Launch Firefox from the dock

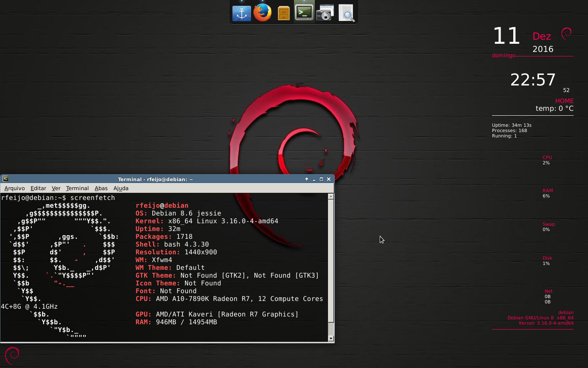[x=263, y=13]
